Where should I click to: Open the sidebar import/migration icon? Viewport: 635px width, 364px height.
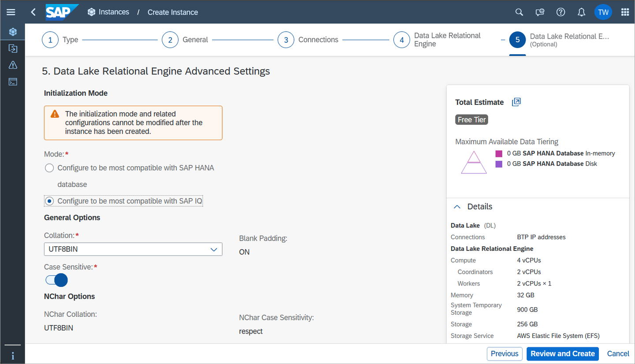[x=13, y=48]
